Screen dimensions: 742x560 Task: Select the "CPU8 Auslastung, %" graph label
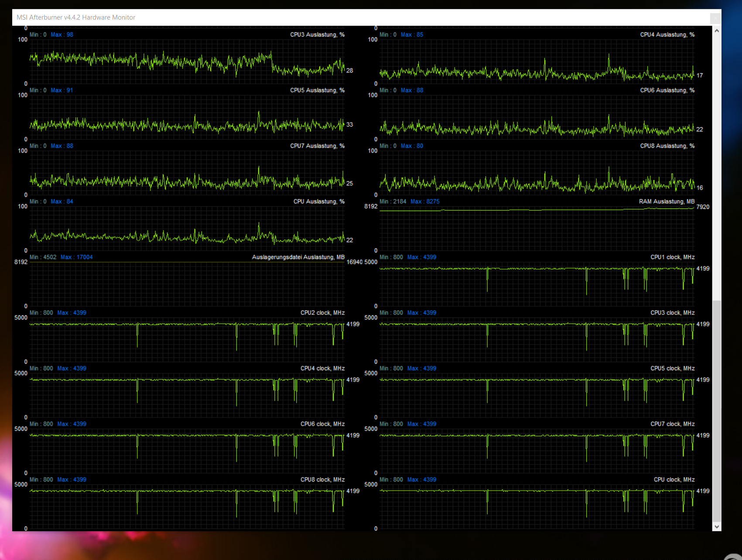pyautogui.click(x=667, y=146)
